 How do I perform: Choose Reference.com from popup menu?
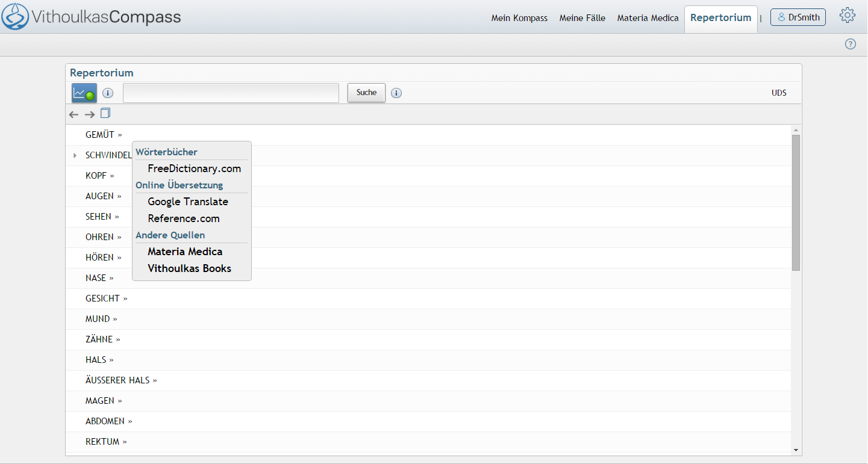[x=184, y=218]
